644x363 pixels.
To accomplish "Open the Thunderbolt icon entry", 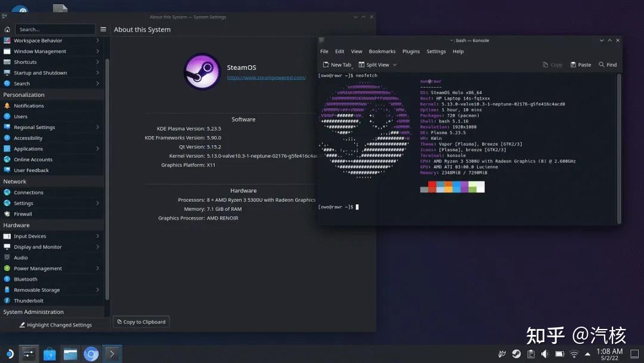I will pyautogui.click(x=7, y=300).
